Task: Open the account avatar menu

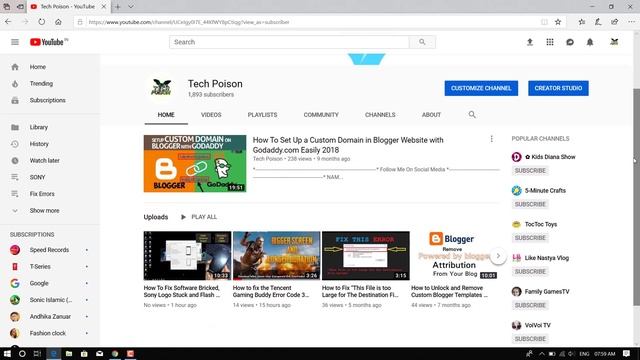Action: [614, 42]
